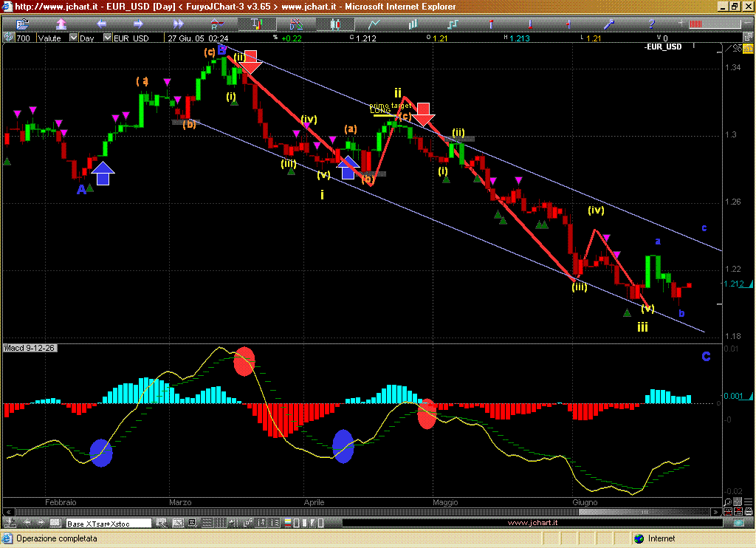Viewport: 756px width, 548px height.
Task: Toggle the text and indicator tool button
Action: click(x=256, y=24)
